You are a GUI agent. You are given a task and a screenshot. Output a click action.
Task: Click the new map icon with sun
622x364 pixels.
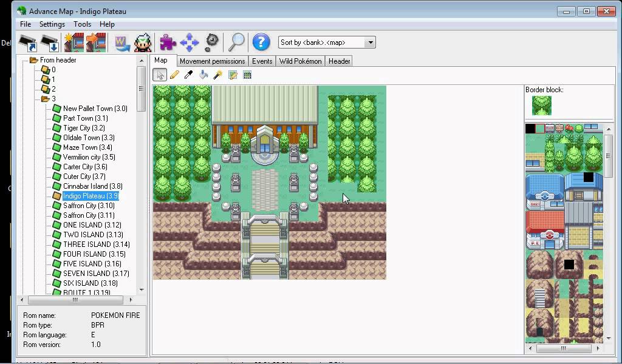74,43
